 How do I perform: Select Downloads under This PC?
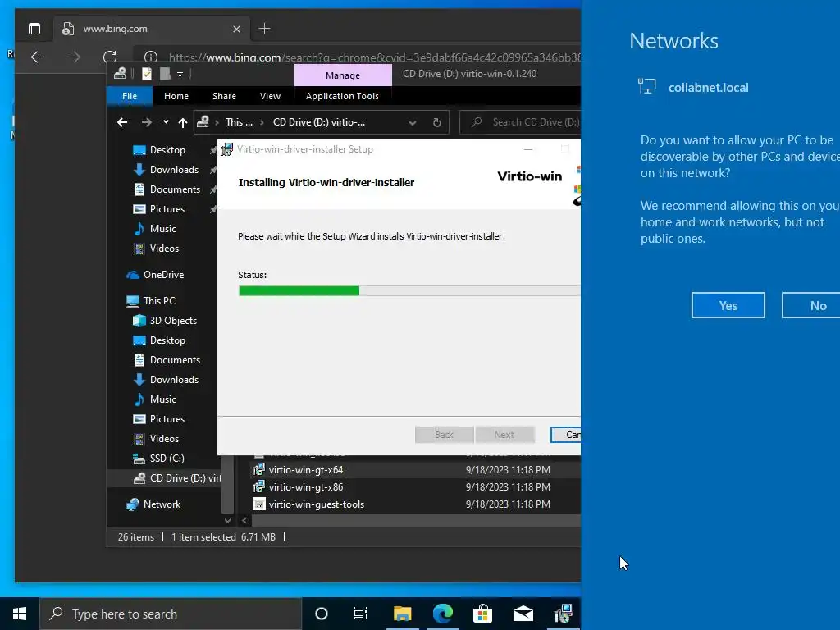tap(174, 380)
